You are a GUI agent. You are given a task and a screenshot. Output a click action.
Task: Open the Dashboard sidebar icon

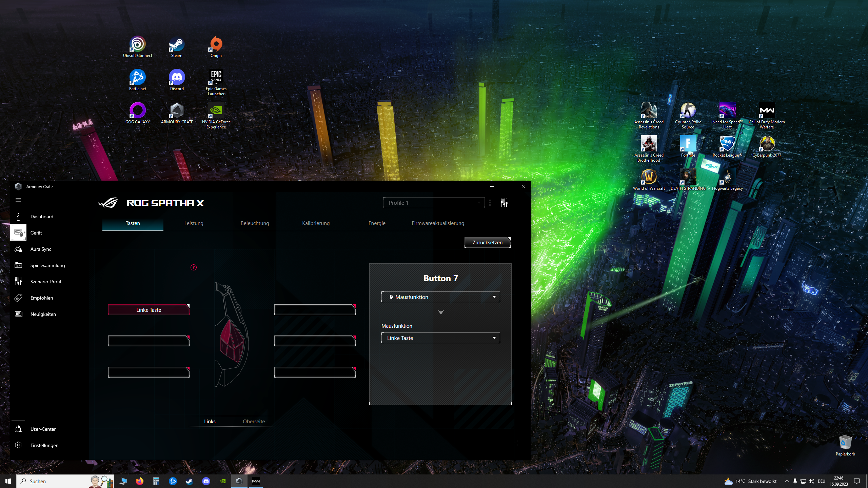tap(18, 217)
